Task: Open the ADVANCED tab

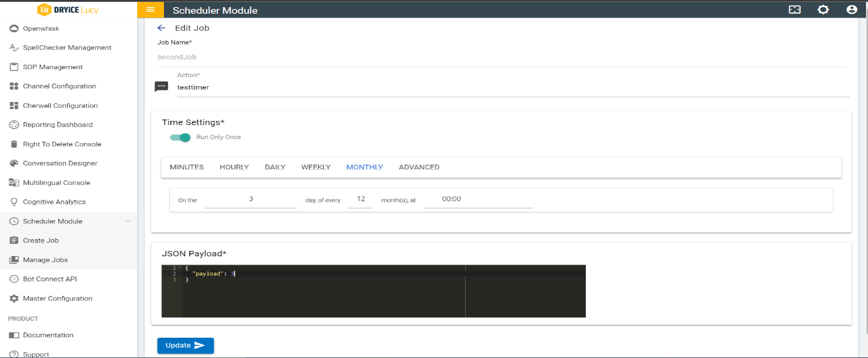Action: (419, 167)
